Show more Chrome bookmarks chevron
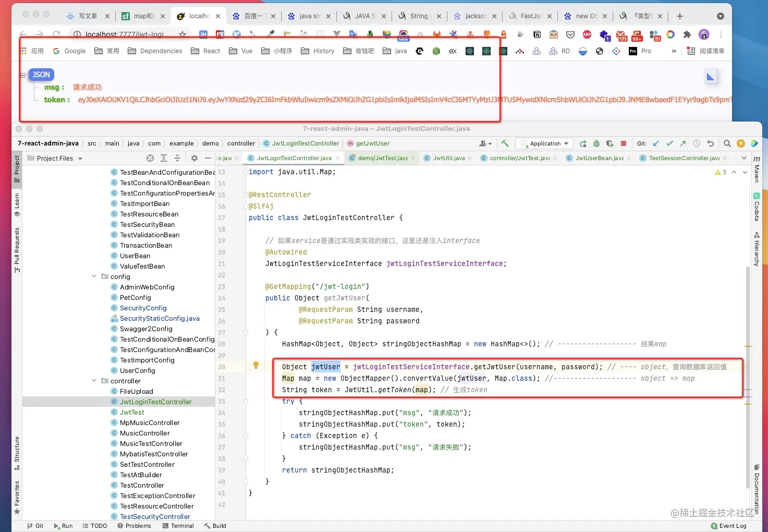The height and width of the screenshot is (532, 768). 674,51
